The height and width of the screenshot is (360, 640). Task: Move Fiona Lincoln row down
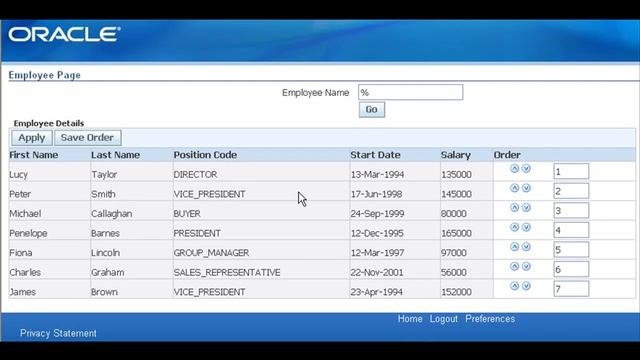coord(526,247)
